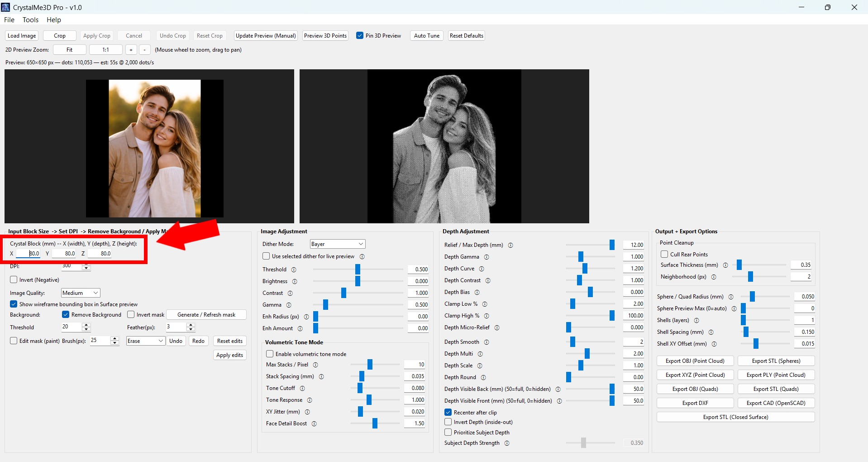
Task: Click the info icon beside Depth Gamma
Action: point(486,257)
